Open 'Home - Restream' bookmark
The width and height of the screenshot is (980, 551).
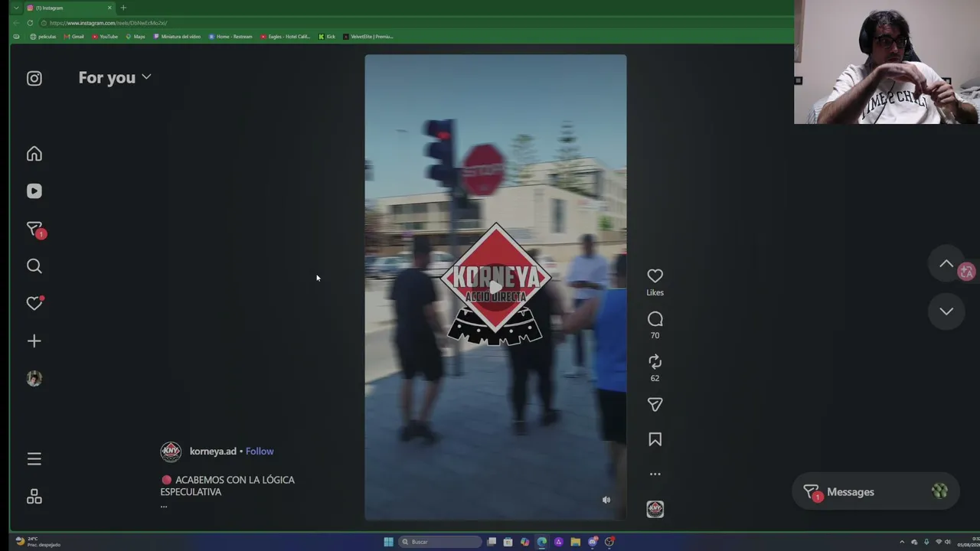pyautogui.click(x=230, y=37)
